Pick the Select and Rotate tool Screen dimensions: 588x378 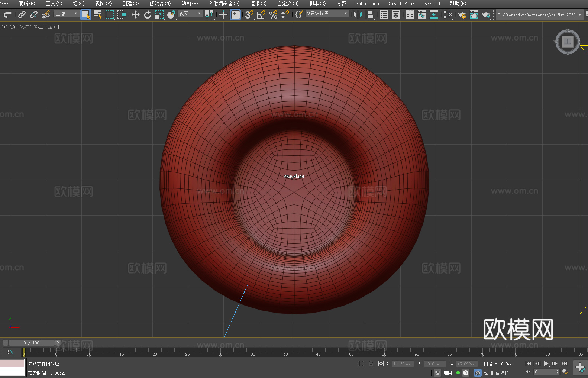(148, 14)
